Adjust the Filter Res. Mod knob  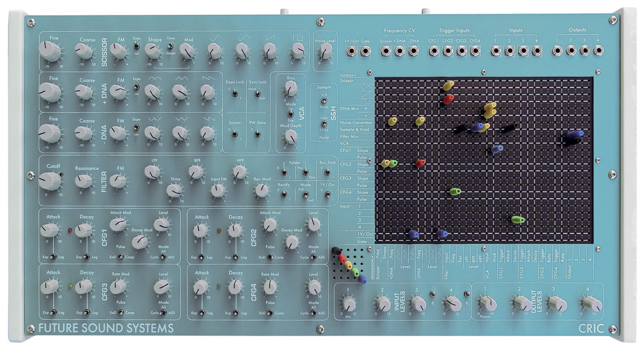261,191
